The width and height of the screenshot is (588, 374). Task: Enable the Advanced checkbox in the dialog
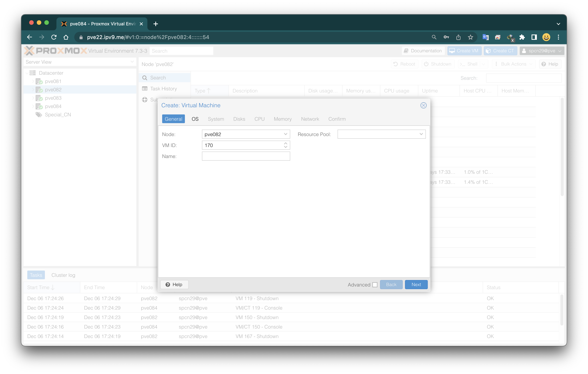[x=375, y=285]
